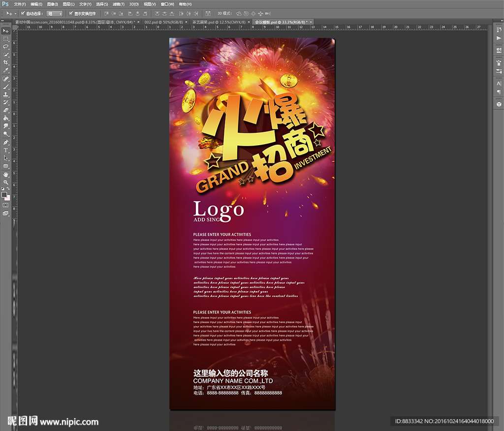Open the 3D panel cube icon

click(499, 104)
